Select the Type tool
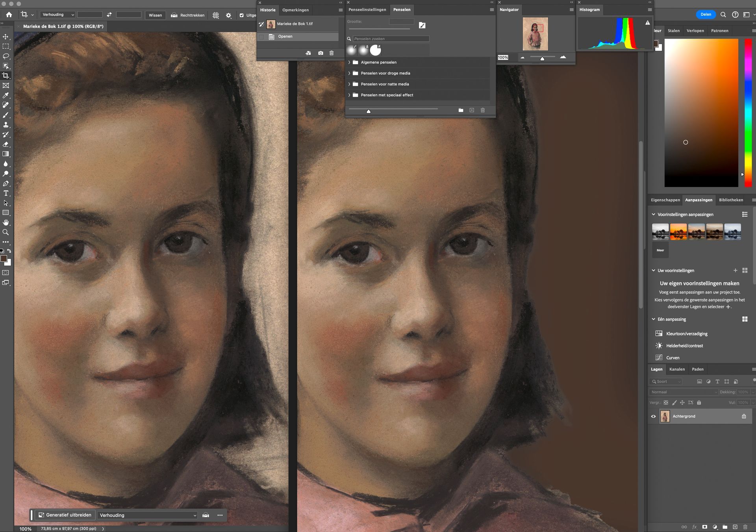Screen dimensions: 756x532 pos(6,193)
